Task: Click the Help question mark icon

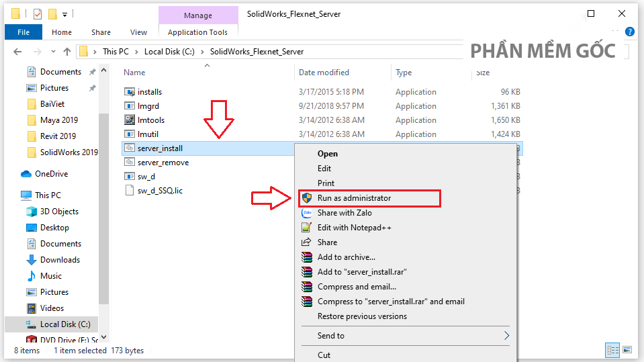Action: point(630,32)
